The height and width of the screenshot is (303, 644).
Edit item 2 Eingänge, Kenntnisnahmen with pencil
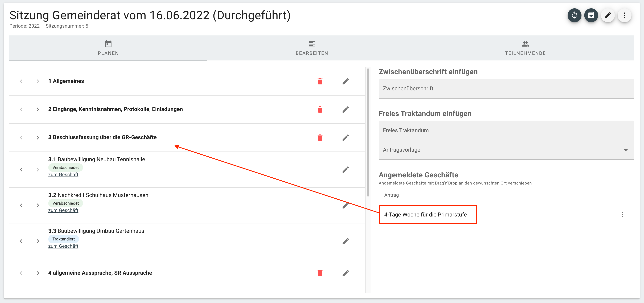pos(345,109)
